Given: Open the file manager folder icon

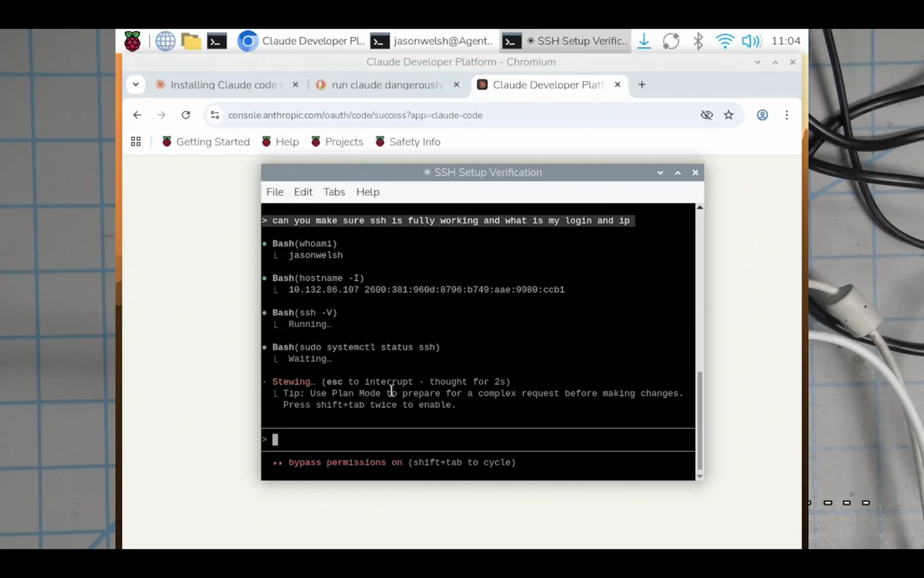Looking at the screenshot, I should (x=191, y=41).
